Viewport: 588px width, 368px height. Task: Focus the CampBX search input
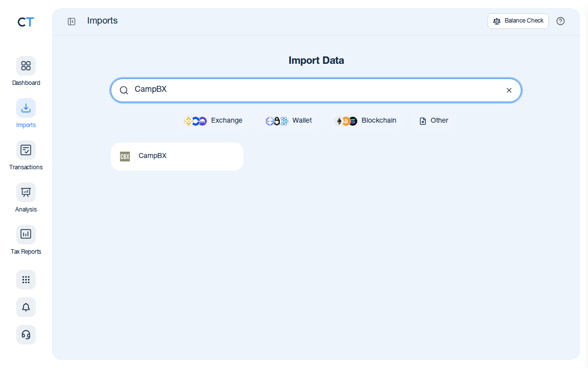(316, 90)
